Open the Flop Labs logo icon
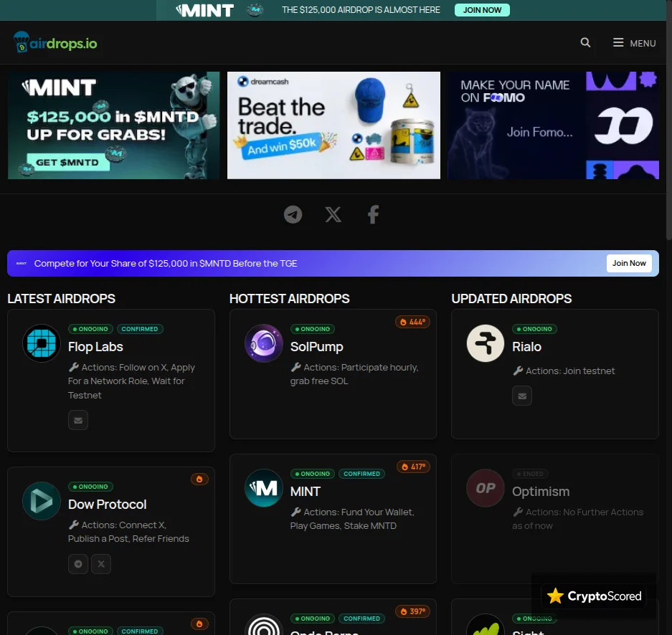 42,343
